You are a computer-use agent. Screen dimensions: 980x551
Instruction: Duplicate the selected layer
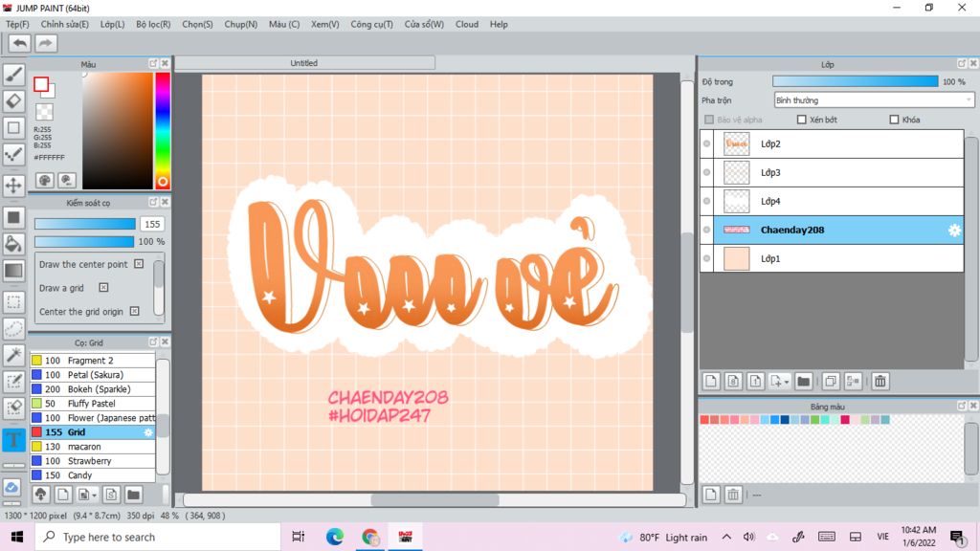831,381
